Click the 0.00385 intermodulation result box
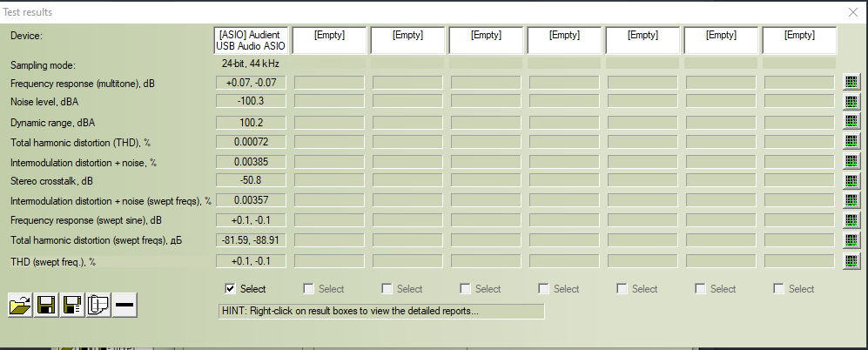This screenshot has width=868, height=350. pyautogui.click(x=252, y=162)
